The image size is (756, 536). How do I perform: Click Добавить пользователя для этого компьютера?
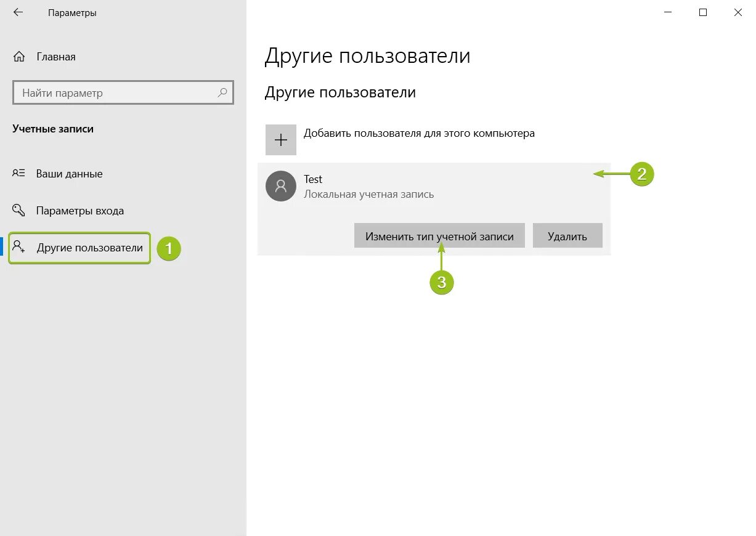(419, 133)
